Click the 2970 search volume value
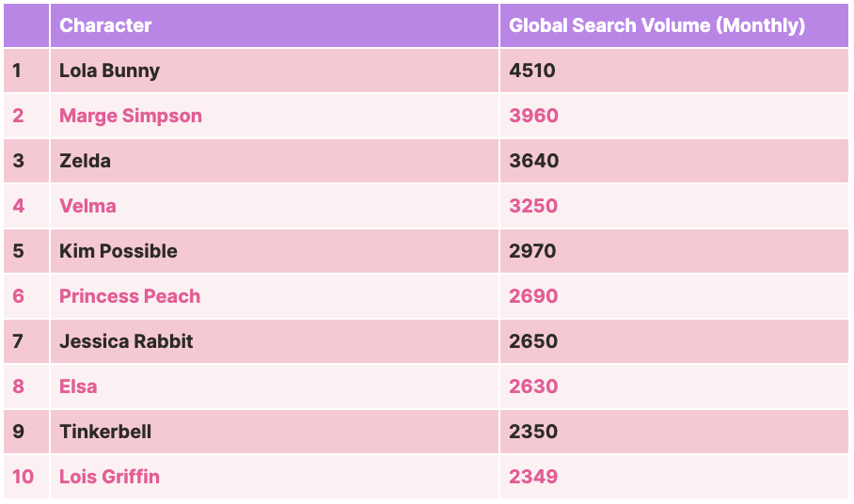854x504 pixels. [x=532, y=251]
